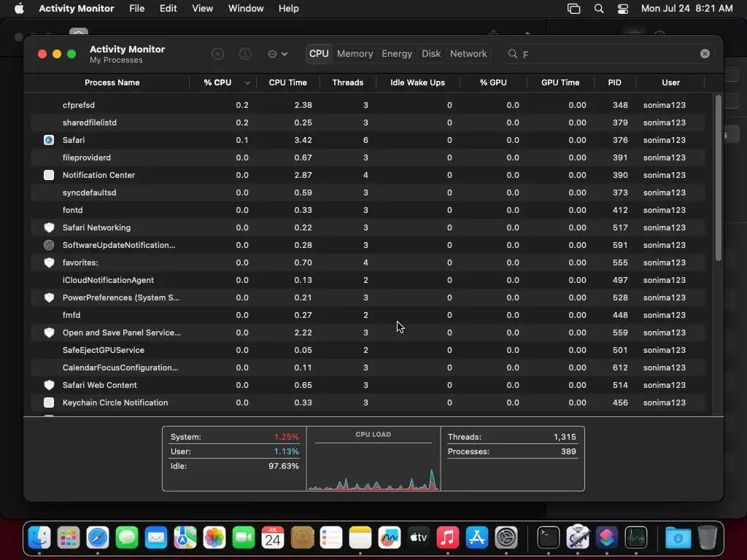Click the process list vertical scrollbar
Screen dimensions: 747x560
point(718,178)
